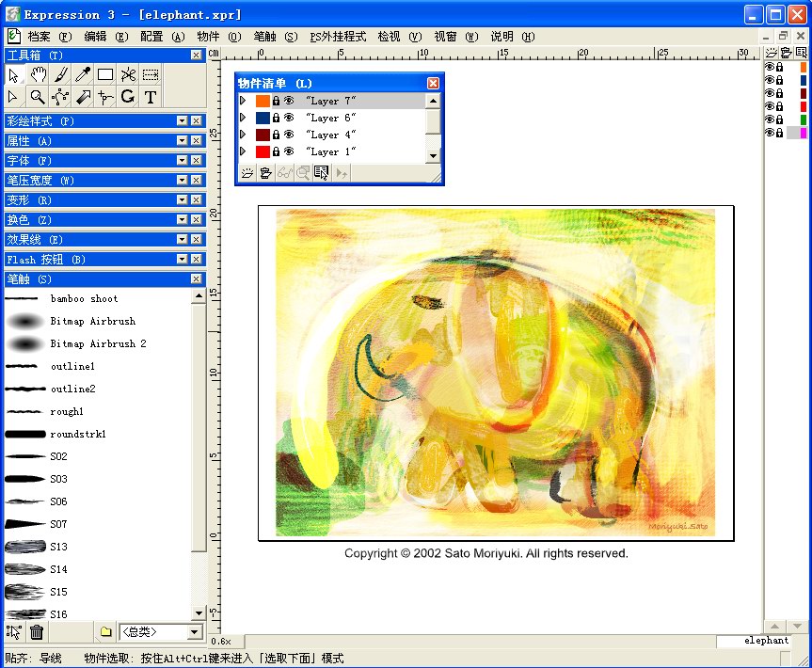Hide Layer 4 using its eye icon
The width and height of the screenshot is (812, 668).
coord(289,135)
